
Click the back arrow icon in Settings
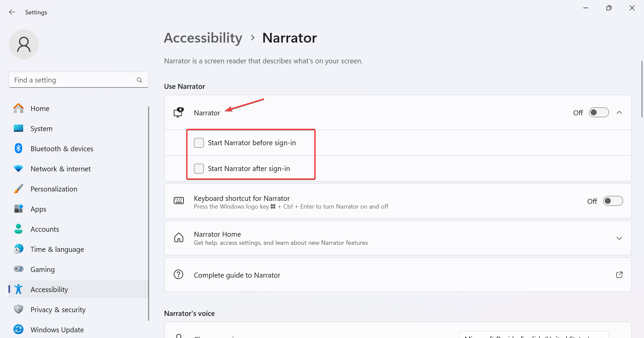[x=12, y=12]
